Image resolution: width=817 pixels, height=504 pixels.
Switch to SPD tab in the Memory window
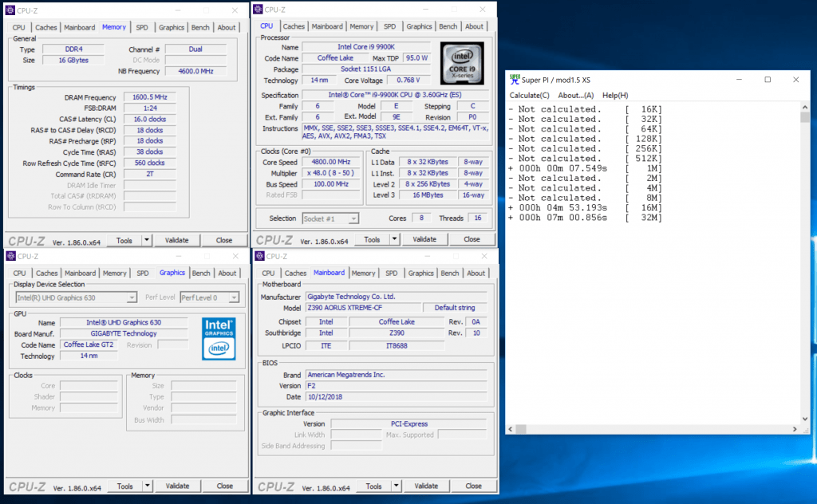pos(142,28)
